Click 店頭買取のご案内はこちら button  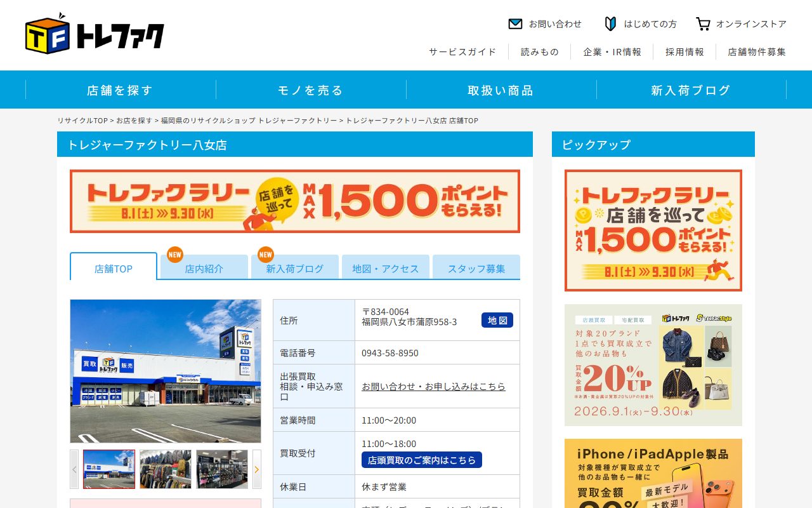[x=422, y=460]
